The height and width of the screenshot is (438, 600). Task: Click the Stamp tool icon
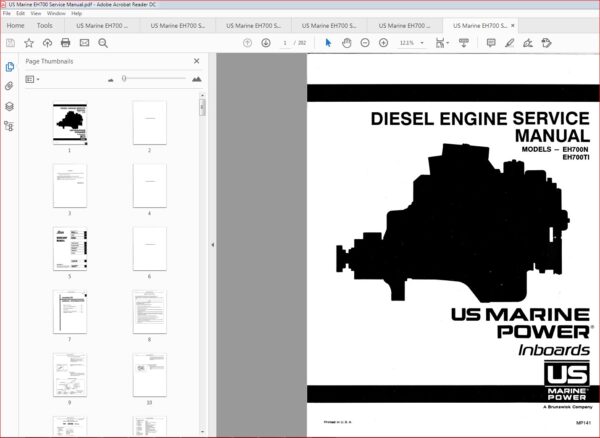coord(546,43)
